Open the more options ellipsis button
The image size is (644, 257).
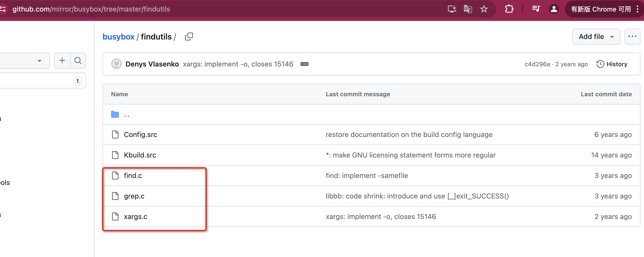pyautogui.click(x=632, y=36)
